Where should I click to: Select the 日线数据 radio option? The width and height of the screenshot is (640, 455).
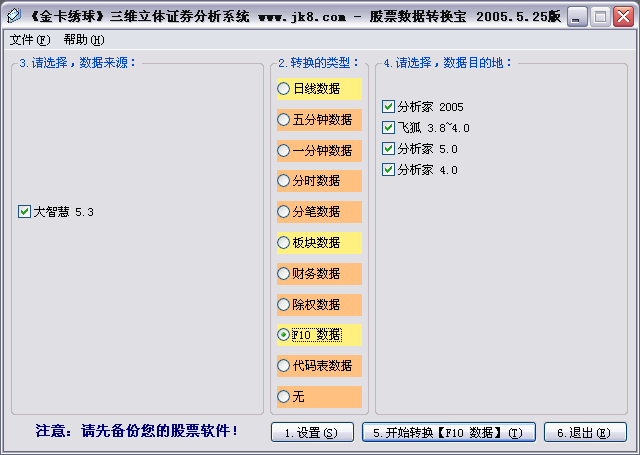(283, 89)
